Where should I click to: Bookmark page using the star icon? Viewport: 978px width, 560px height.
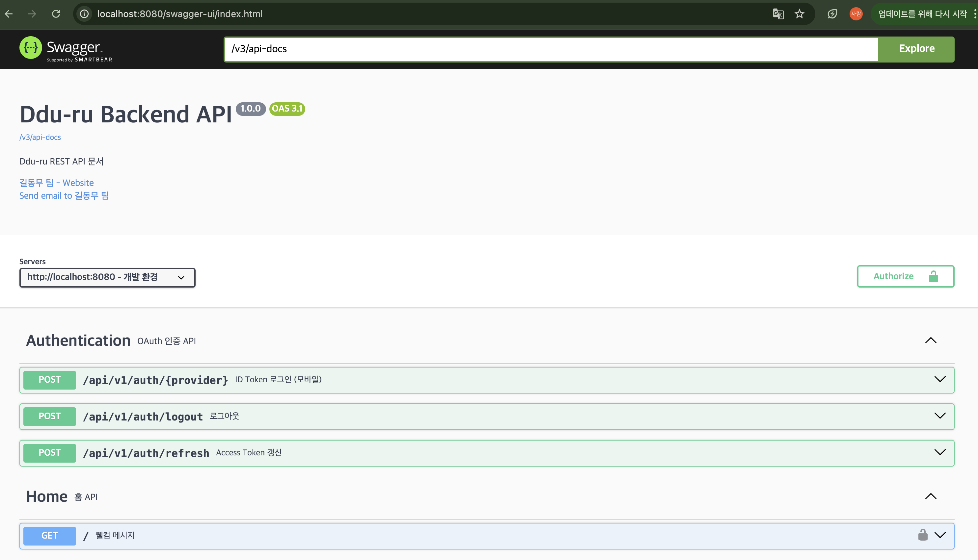[x=800, y=14]
